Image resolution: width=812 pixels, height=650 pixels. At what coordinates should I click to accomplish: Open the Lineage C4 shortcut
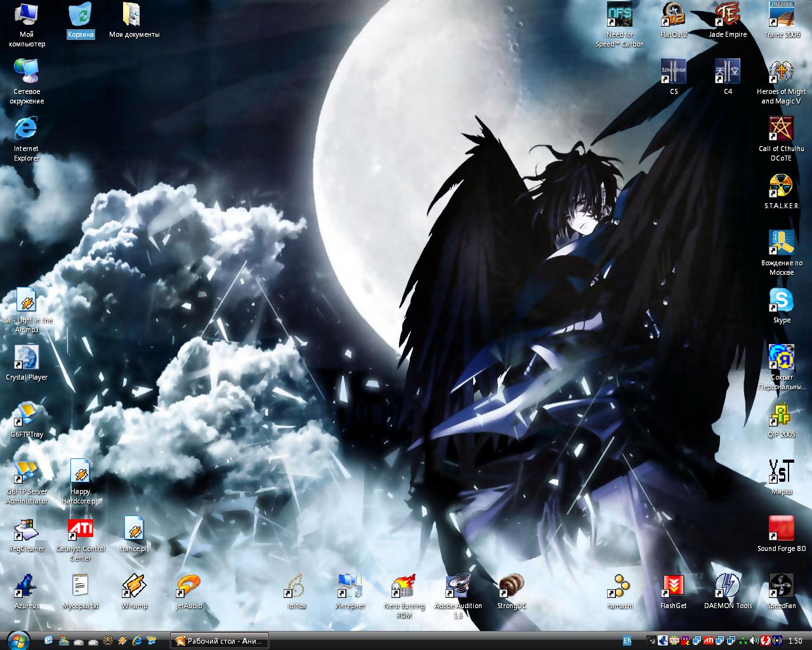[x=728, y=78]
